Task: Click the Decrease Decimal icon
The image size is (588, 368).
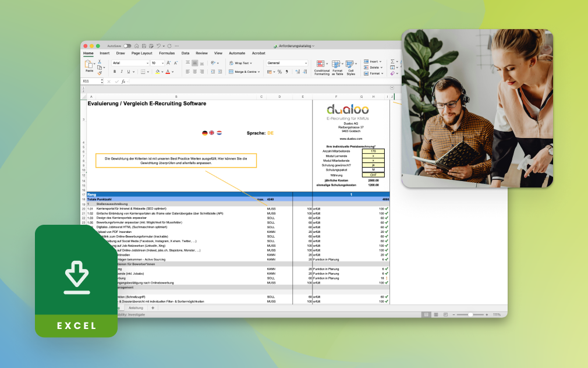Action: point(305,72)
